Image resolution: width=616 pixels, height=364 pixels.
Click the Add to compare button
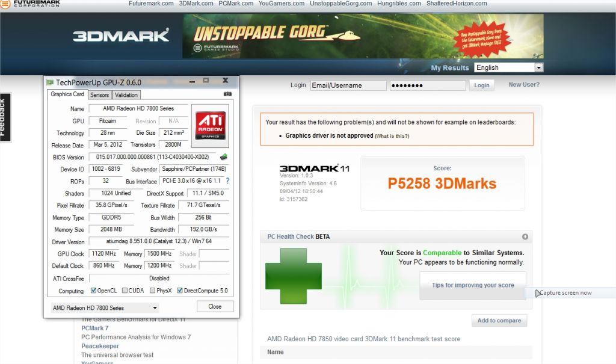click(499, 320)
